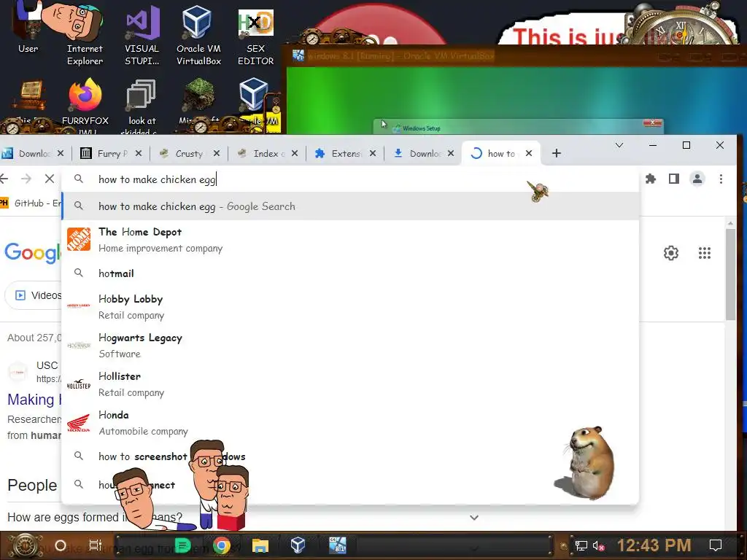Image resolution: width=747 pixels, height=560 pixels.
Task: Click the Cortana circle on taskbar
Action: click(61, 545)
